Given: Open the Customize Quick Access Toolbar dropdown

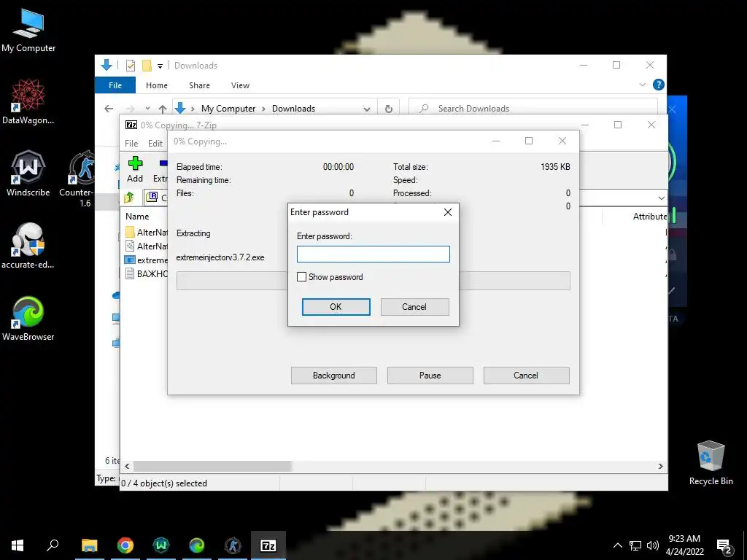Looking at the screenshot, I should (160, 66).
